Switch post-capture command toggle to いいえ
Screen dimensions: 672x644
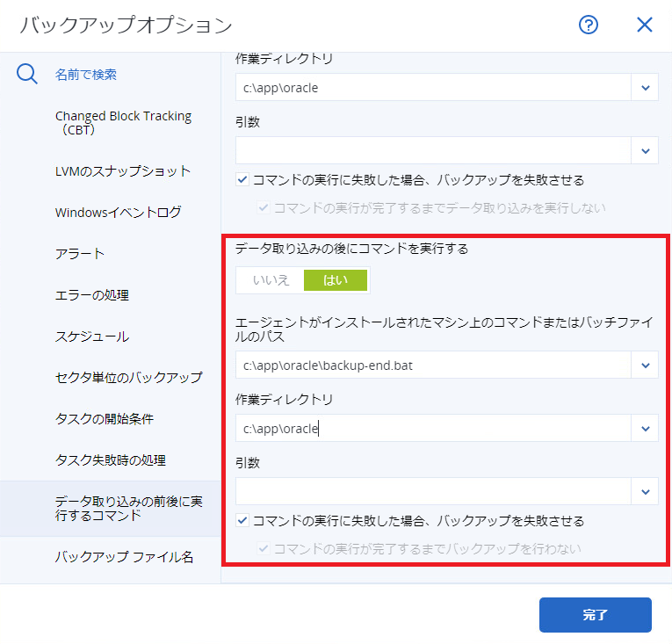click(x=271, y=280)
